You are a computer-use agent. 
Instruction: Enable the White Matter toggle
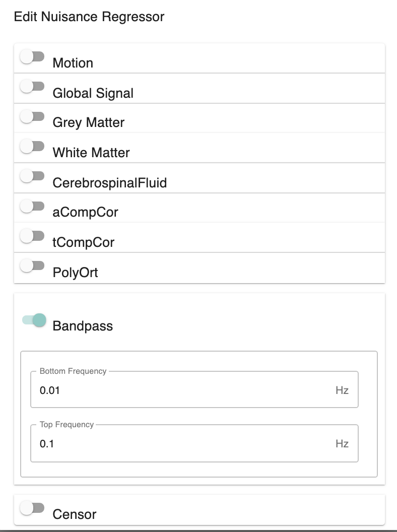tap(33, 146)
